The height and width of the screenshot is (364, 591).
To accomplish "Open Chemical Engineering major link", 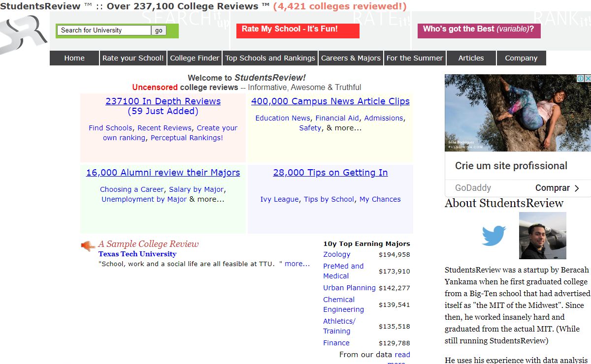I will (343, 304).
